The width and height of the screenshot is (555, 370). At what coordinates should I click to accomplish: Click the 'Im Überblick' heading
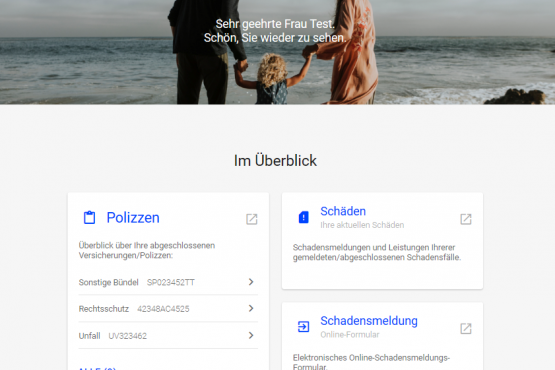[275, 161]
